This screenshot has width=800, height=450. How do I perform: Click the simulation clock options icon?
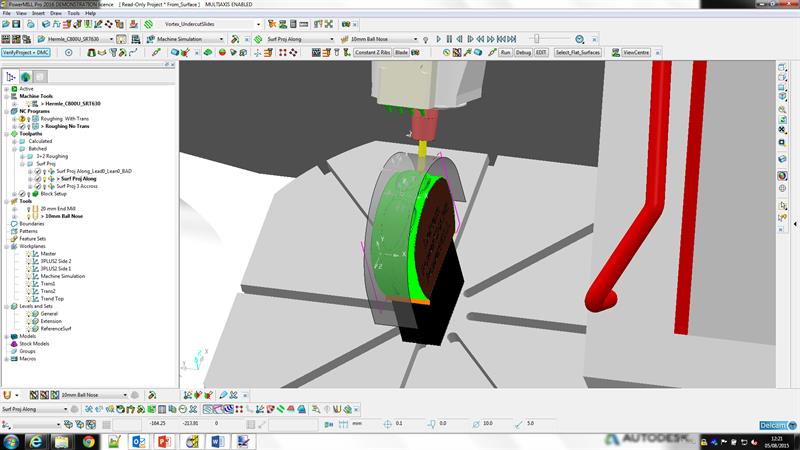580,39
